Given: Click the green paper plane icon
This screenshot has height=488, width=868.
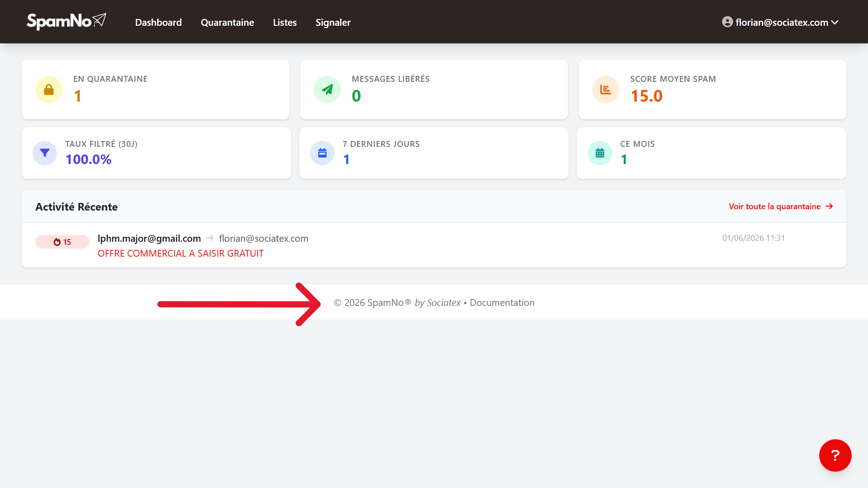Looking at the screenshot, I should pyautogui.click(x=327, y=89).
